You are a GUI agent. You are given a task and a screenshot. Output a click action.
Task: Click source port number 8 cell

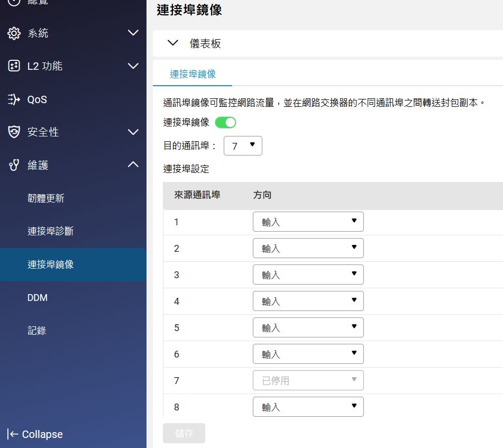tap(177, 407)
